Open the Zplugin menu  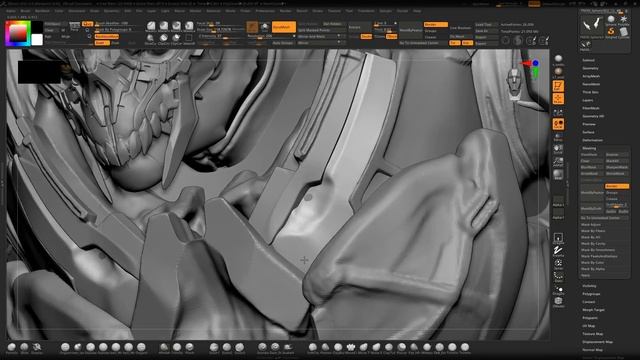[x=386, y=11]
